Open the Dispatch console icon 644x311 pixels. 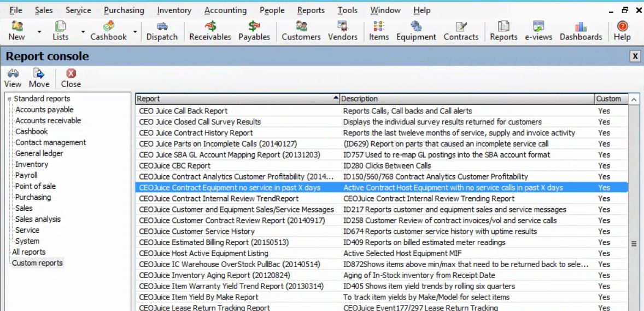(x=162, y=31)
